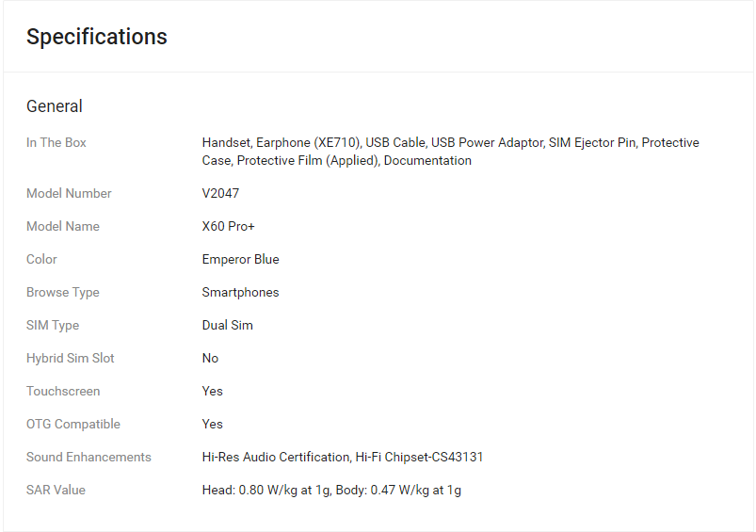This screenshot has height=532, width=756.
Task: Click the Model Number label
Action: (69, 193)
